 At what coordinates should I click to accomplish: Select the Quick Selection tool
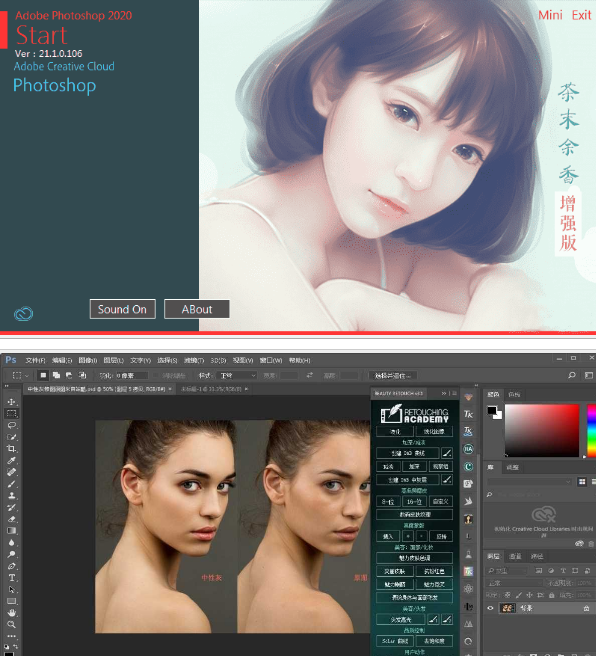pyautogui.click(x=11, y=437)
